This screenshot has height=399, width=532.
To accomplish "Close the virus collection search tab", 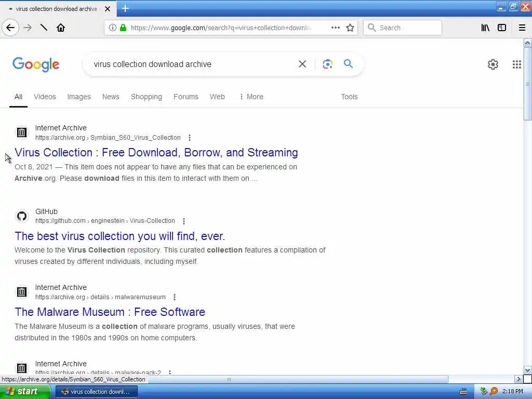I will pos(108,9).
